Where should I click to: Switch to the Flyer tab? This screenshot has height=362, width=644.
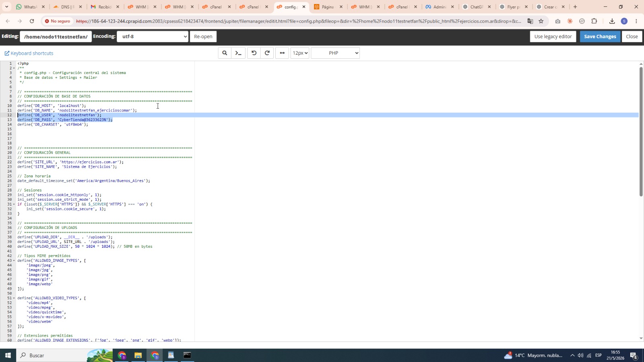[514, 7]
